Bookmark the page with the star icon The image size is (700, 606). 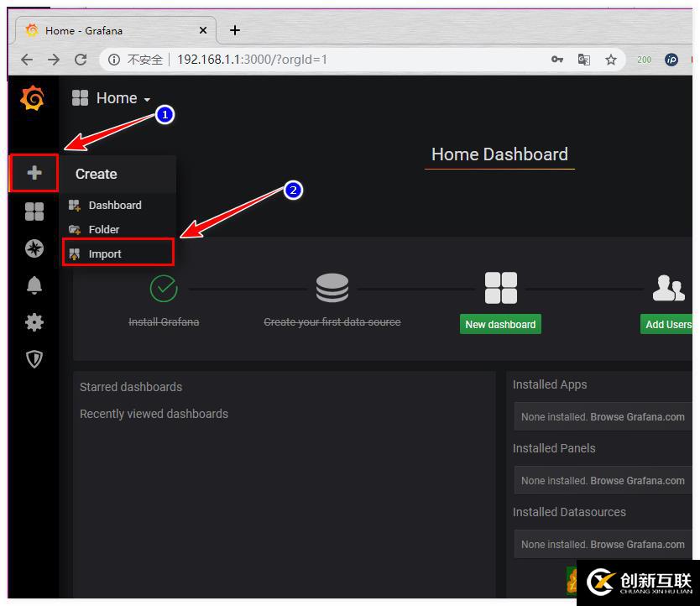click(x=611, y=60)
